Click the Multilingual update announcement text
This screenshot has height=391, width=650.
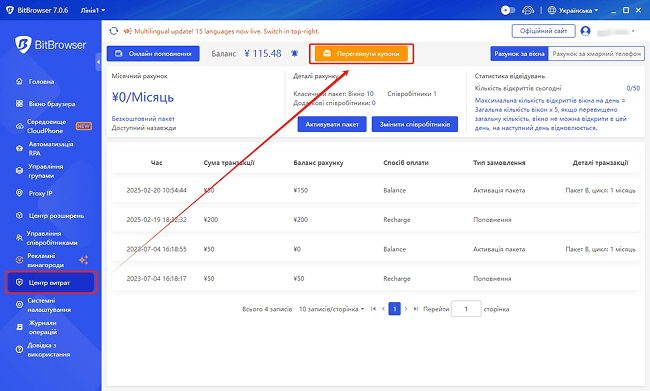point(227,31)
